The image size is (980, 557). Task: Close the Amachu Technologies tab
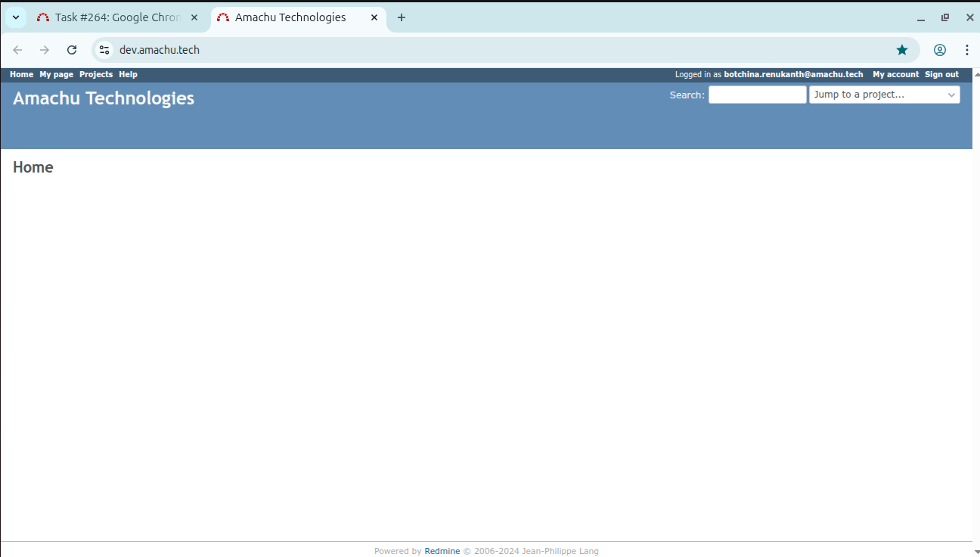click(374, 17)
